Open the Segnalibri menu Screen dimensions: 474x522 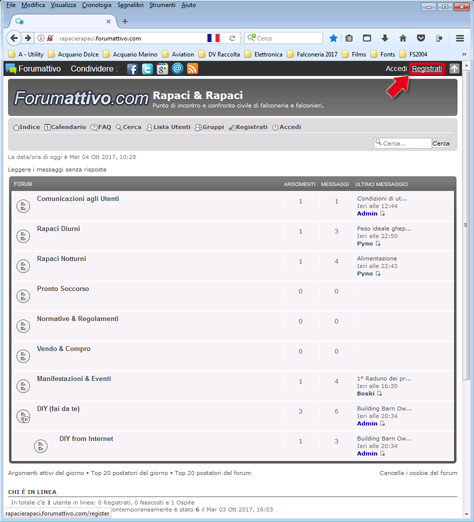click(x=130, y=5)
